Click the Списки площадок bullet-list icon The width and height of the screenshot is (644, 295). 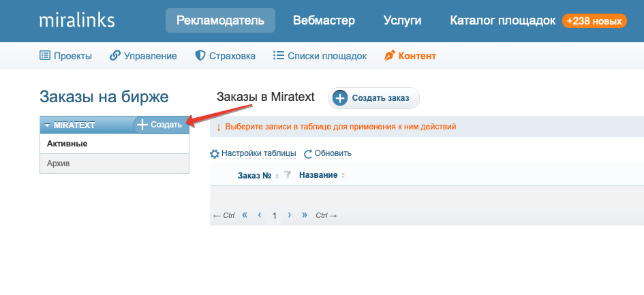(279, 55)
